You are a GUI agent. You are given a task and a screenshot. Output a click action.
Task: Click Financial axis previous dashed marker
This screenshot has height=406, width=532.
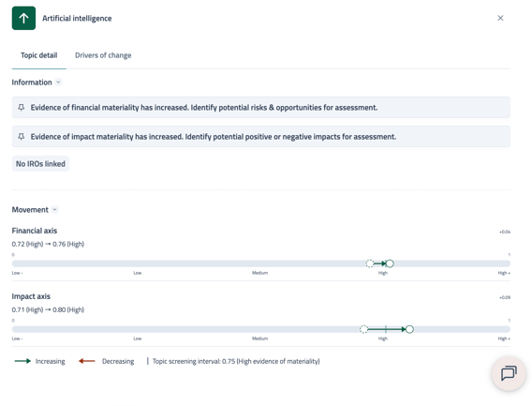370,263
